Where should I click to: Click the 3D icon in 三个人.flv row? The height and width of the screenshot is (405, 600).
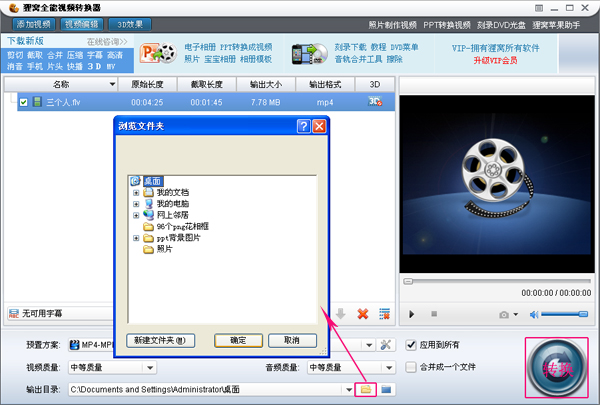pyautogui.click(x=375, y=101)
